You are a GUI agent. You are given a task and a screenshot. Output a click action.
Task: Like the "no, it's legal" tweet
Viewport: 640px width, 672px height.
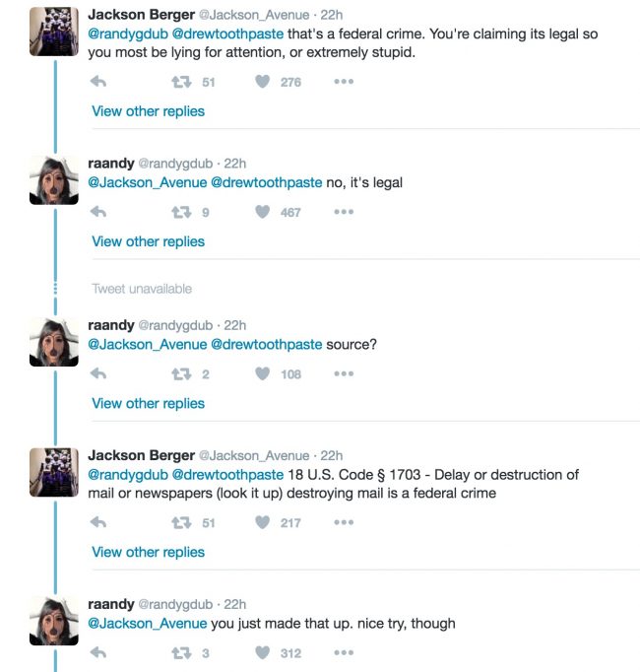pos(263,212)
